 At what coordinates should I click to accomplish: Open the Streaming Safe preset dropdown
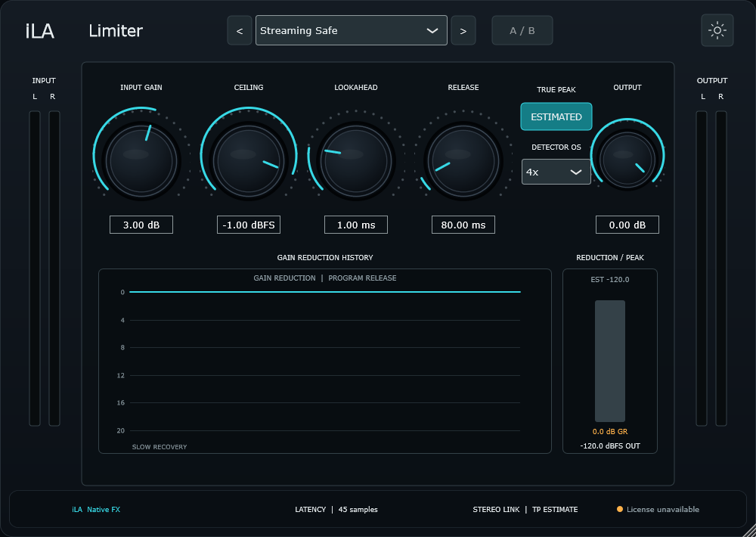pyautogui.click(x=351, y=30)
